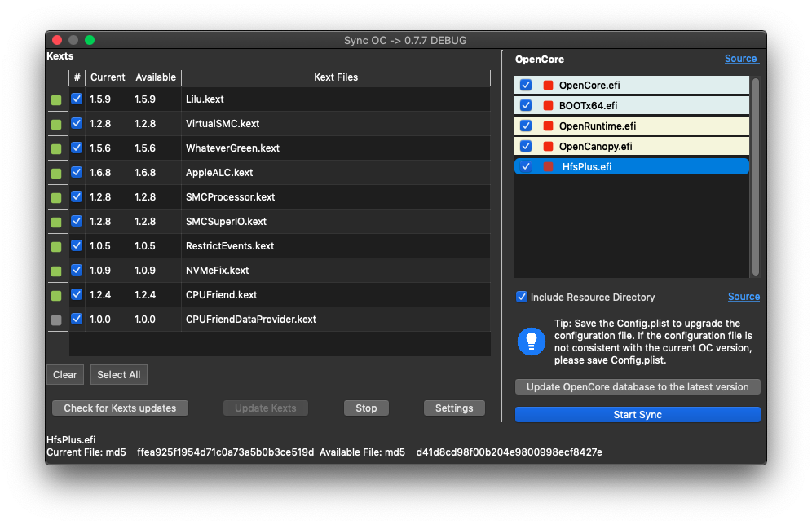Toggle the OpenCanopy.efi checkbox

(526, 146)
